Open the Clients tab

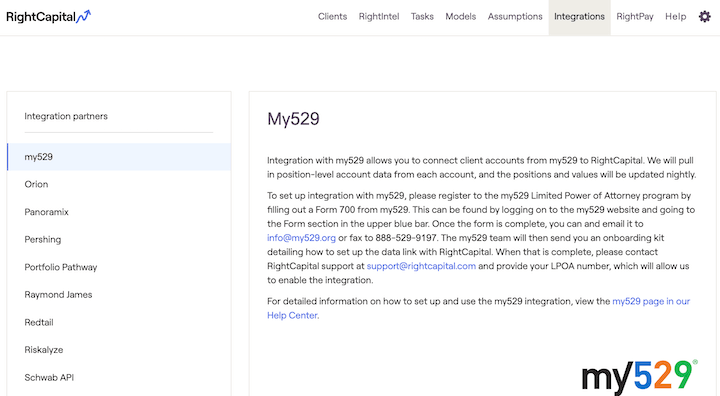pos(332,17)
